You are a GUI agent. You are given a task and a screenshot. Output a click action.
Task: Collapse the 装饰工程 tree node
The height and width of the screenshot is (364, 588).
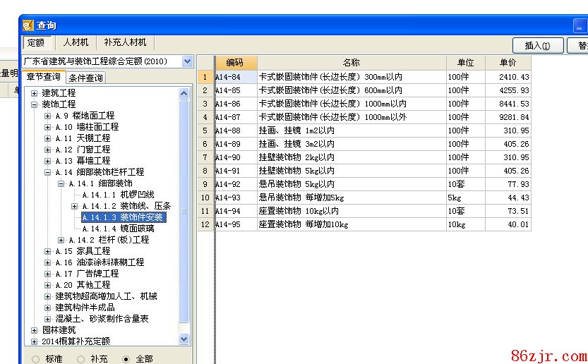pos(35,104)
